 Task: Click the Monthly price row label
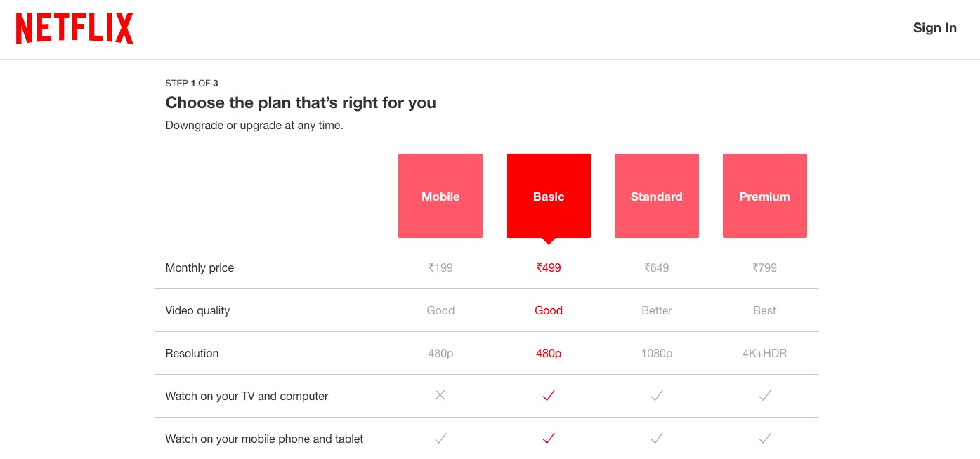(200, 267)
